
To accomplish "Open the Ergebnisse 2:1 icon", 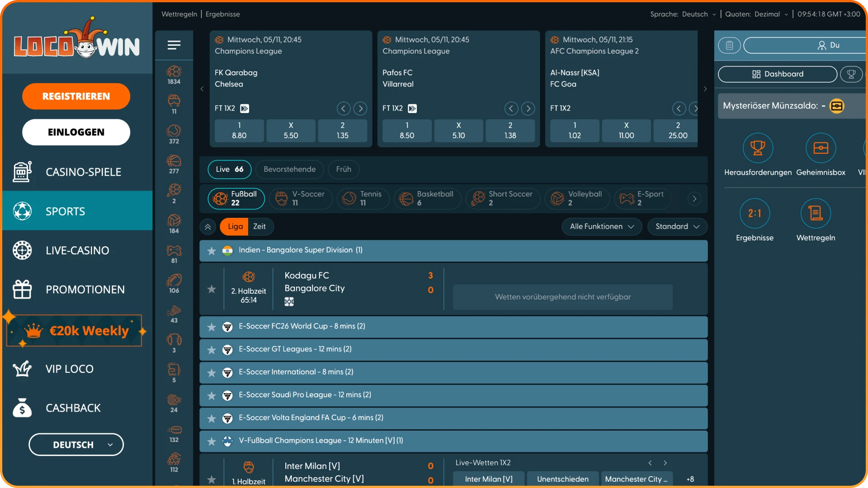I will pos(755,213).
